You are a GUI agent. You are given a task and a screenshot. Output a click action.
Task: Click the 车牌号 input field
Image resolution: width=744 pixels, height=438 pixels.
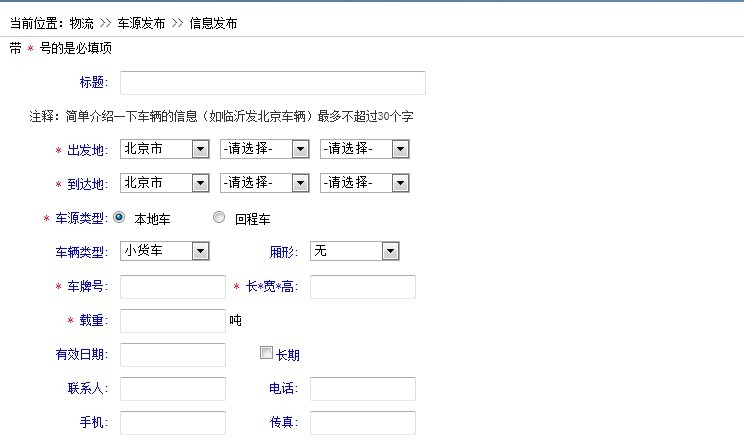click(x=173, y=287)
